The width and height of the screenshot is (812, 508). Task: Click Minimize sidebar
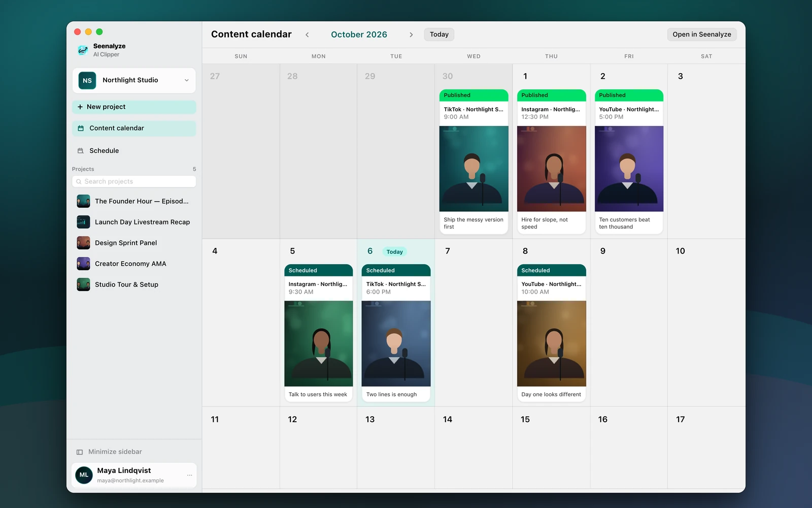click(x=109, y=452)
